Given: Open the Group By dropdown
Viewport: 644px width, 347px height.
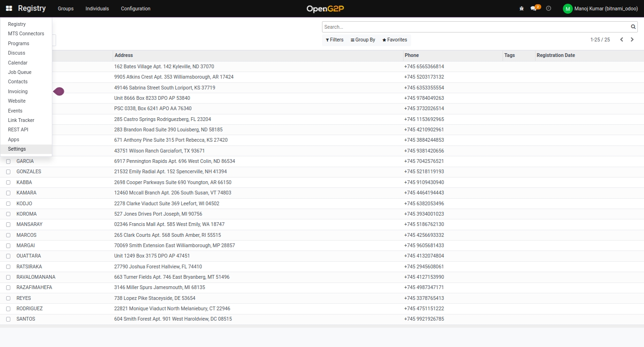Looking at the screenshot, I should tap(363, 40).
